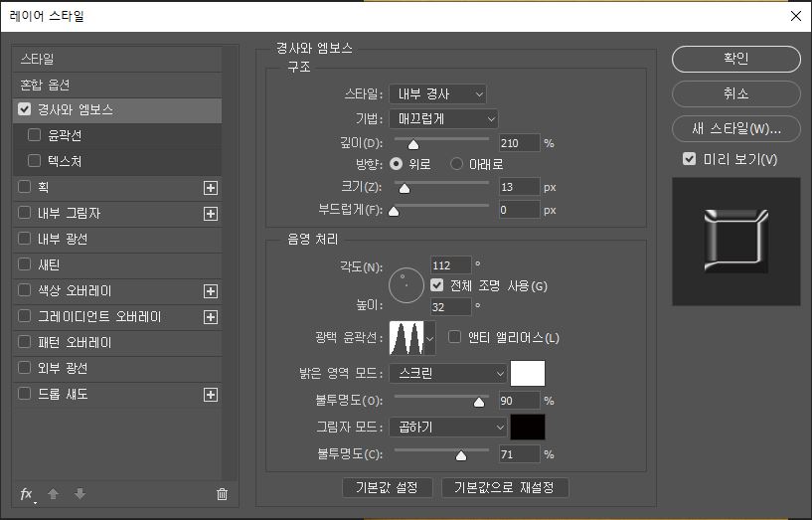Click the 깊이(D) slider handle
The width and height of the screenshot is (812, 520).
pyautogui.click(x=413, y=144)
